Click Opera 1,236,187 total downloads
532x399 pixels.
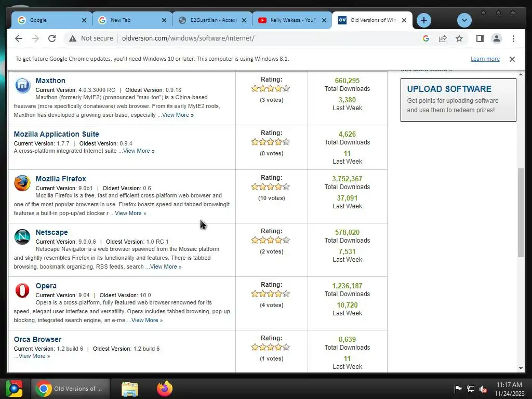coord(347,286)
